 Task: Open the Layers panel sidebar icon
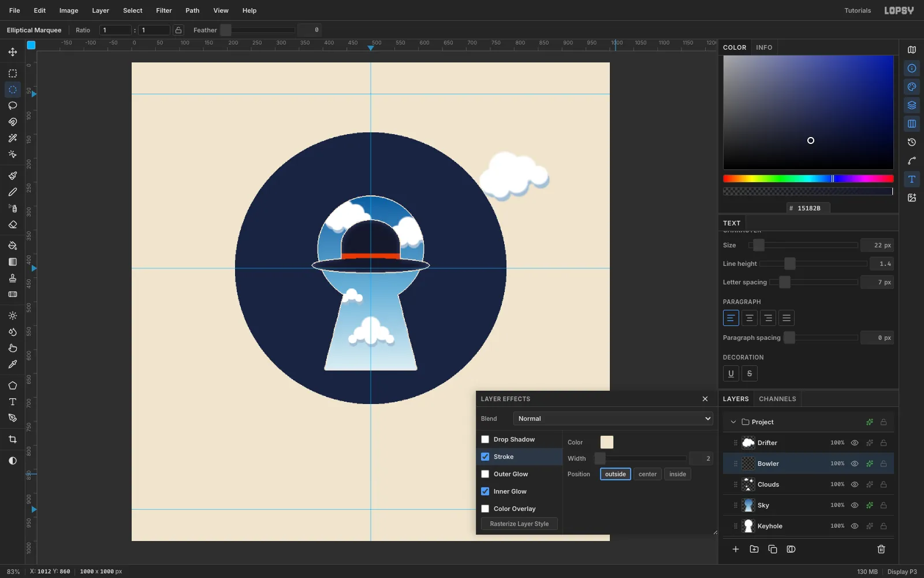[x=912, y=105]
